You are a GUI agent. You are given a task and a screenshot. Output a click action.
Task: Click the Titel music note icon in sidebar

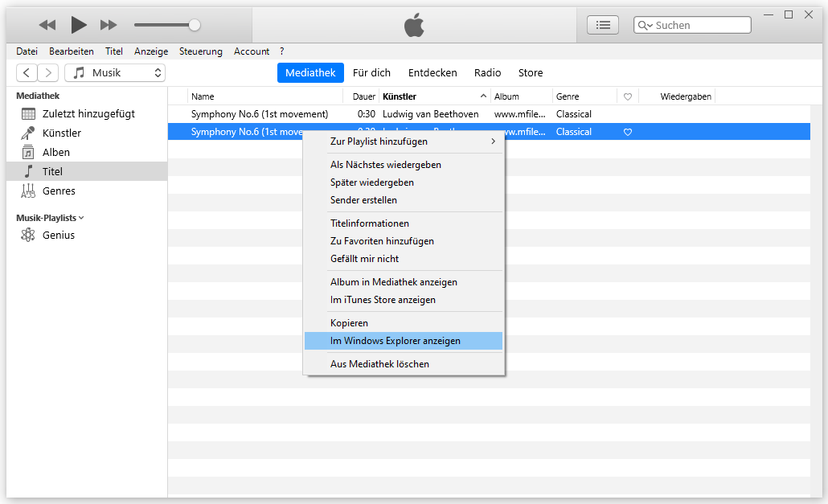click(x=28, y=171)
